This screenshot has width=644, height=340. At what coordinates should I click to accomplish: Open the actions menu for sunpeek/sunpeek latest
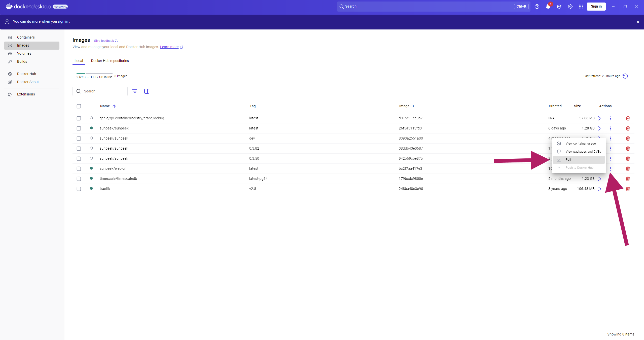point(610,128)
